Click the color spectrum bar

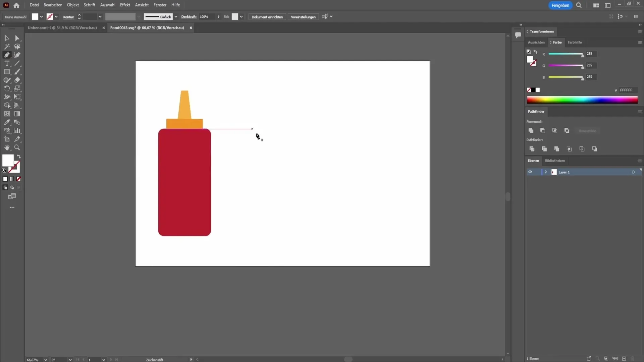582,100
